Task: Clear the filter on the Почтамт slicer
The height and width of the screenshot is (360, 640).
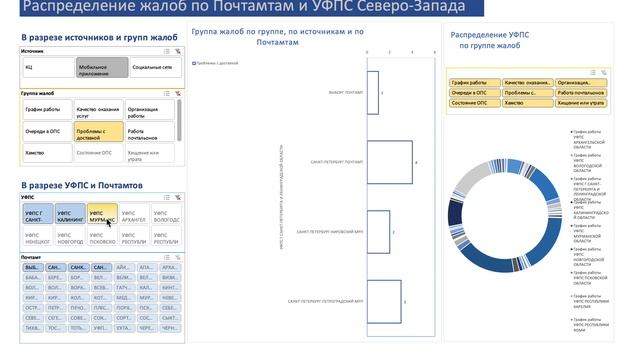Action: point(178,258)
